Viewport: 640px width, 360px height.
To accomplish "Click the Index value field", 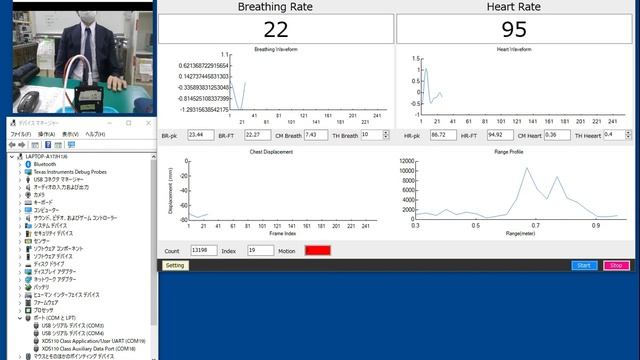I will 260,251.
